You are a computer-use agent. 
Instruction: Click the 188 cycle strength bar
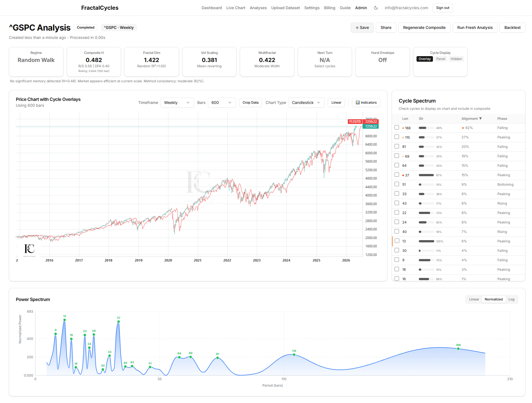426,128
